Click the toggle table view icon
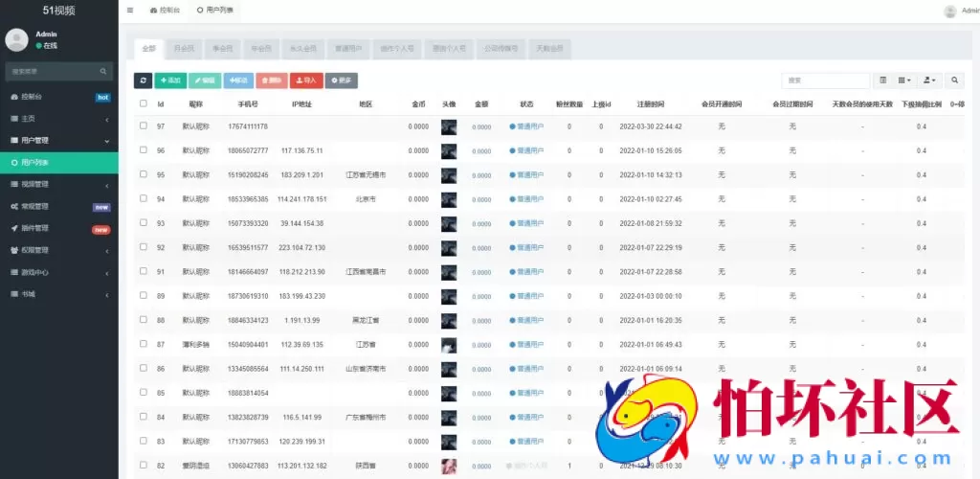 coord(883,80)
